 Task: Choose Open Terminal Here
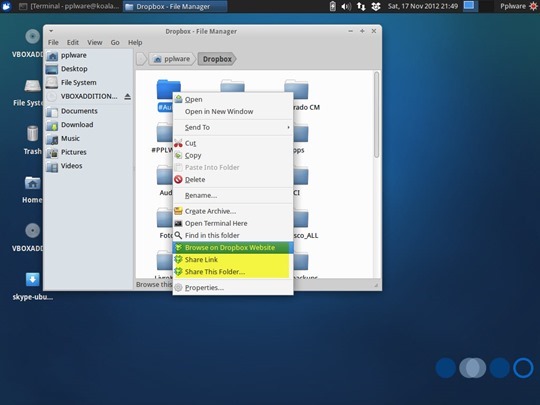point(233,224)
